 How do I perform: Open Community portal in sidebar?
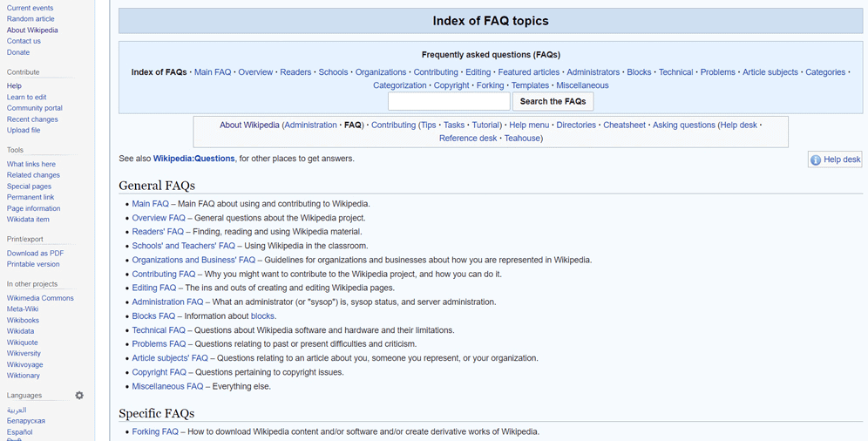[34, 108]
